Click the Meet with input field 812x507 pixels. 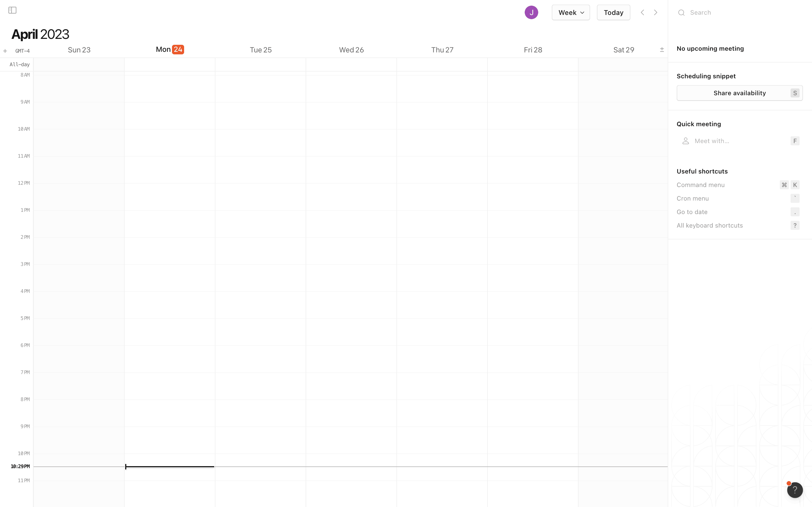click(740, 141)
